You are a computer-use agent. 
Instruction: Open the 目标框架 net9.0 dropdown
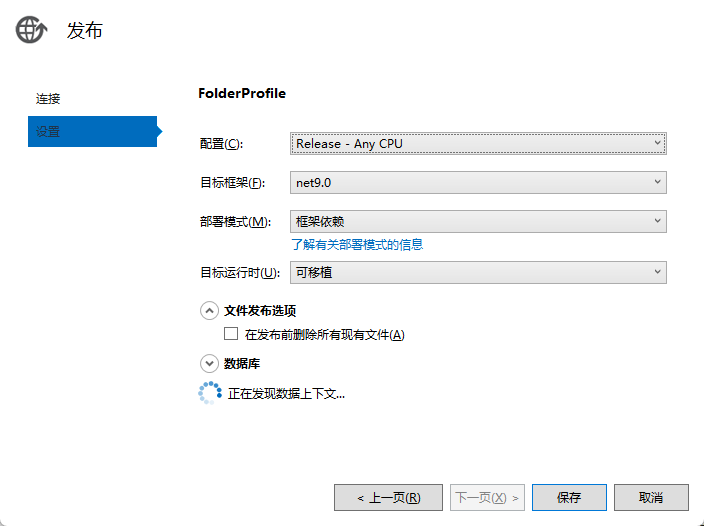(x=478, y=182)
